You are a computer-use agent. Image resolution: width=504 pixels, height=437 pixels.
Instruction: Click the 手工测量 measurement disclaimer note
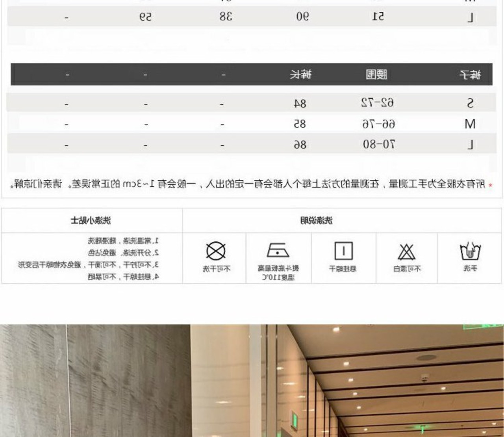(250, 184)
